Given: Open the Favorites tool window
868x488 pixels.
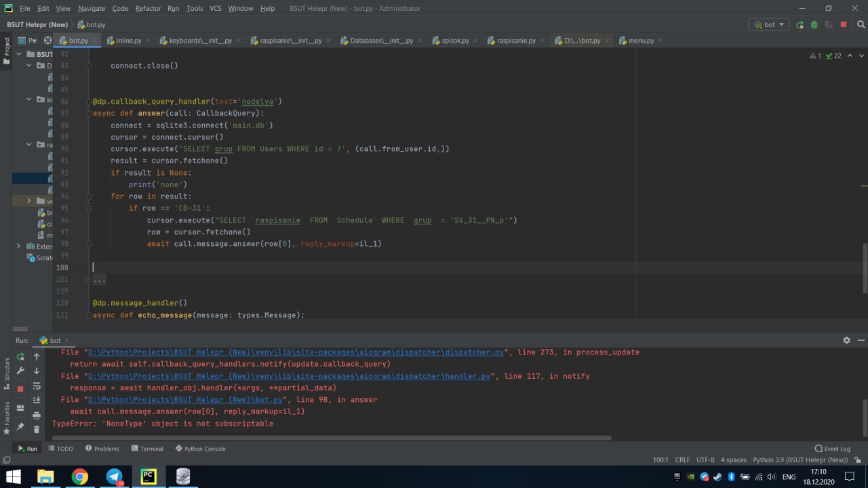Looking at the screenshot, I should point(7,418).
